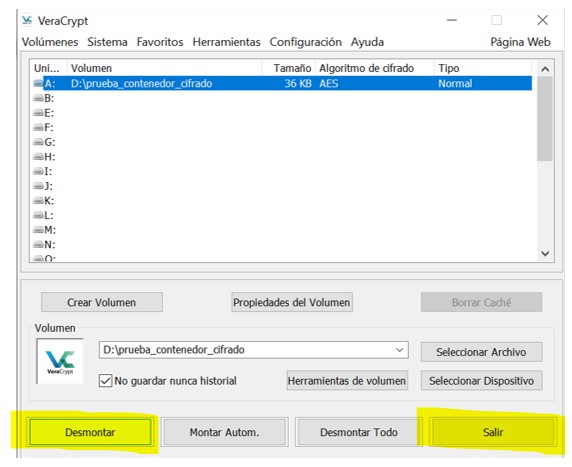Select the F: drive slot
This screenshot has height=467, width=572.
tap(43, 127)
